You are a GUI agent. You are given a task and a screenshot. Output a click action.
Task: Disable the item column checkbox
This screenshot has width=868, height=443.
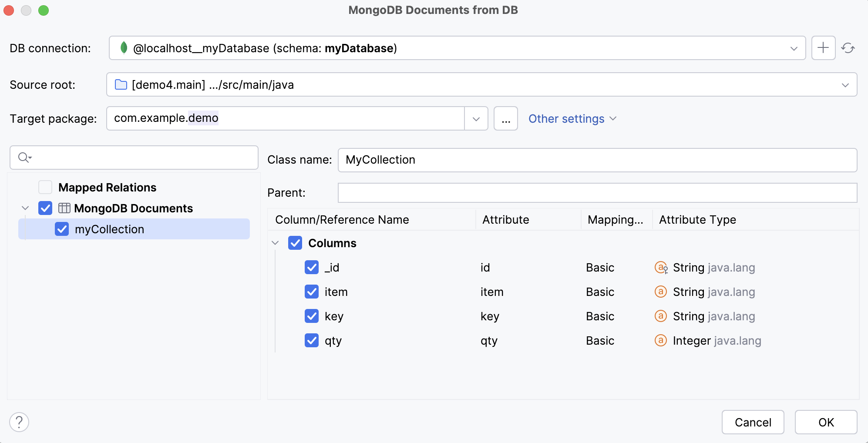311,292
